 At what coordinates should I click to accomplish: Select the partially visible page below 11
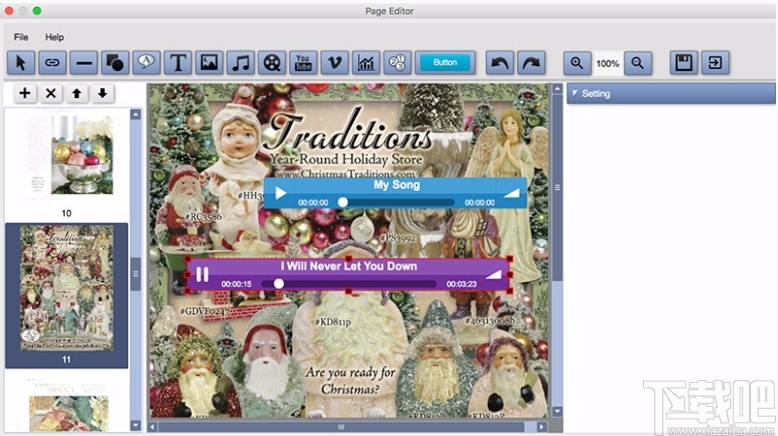66,404
